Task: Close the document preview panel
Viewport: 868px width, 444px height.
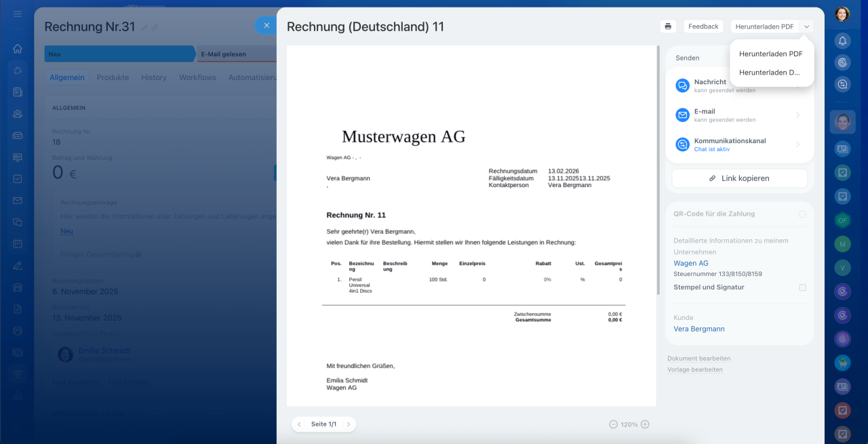Action: pos(267,26)
